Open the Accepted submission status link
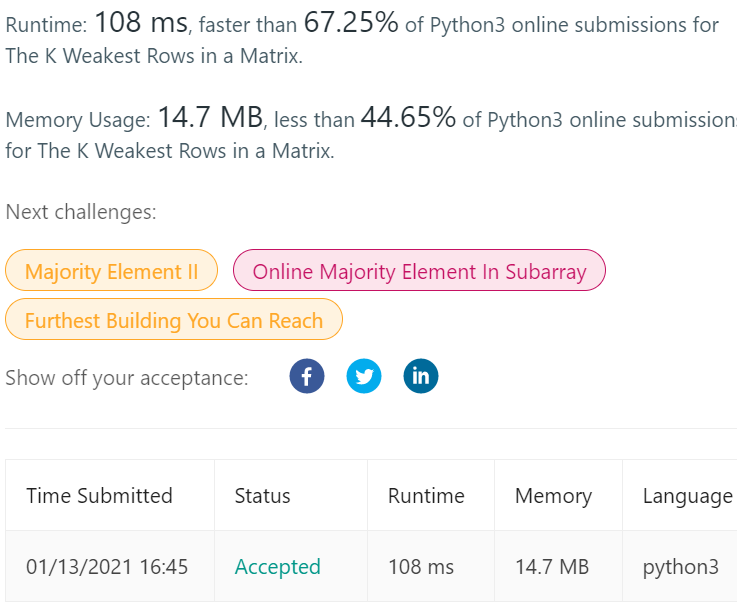 pos(277,567)
